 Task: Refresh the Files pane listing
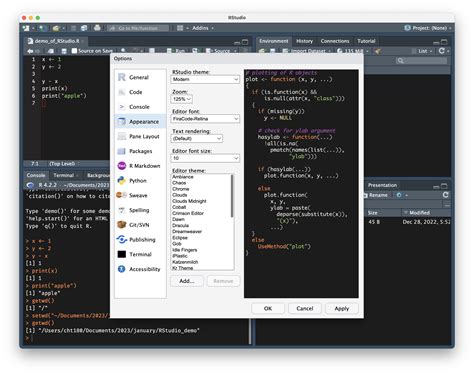click(x=446, y=195)
